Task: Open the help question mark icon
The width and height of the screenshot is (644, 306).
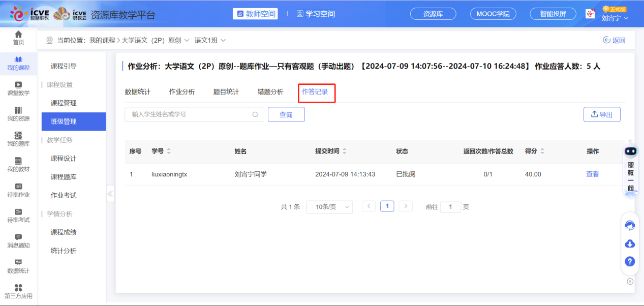Action: (630, 261)
